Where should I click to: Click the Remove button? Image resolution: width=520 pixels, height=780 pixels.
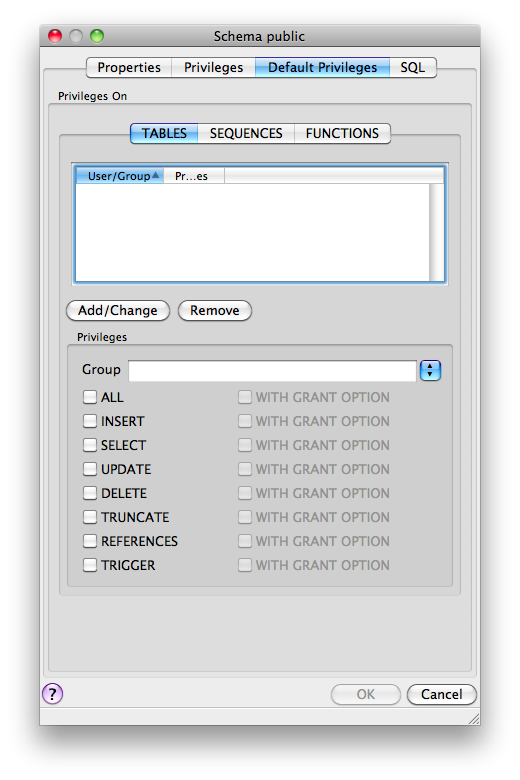(214, 310)
